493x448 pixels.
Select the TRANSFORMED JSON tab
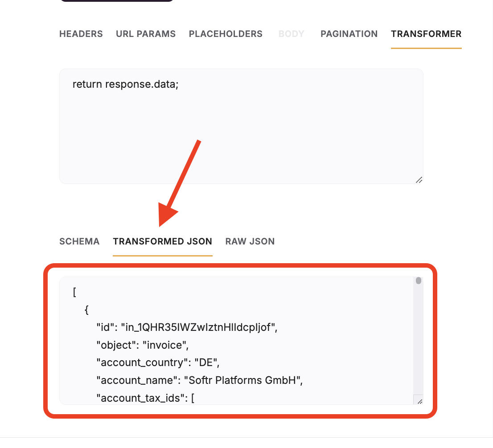pyautogui.click(x=162, y=241)
